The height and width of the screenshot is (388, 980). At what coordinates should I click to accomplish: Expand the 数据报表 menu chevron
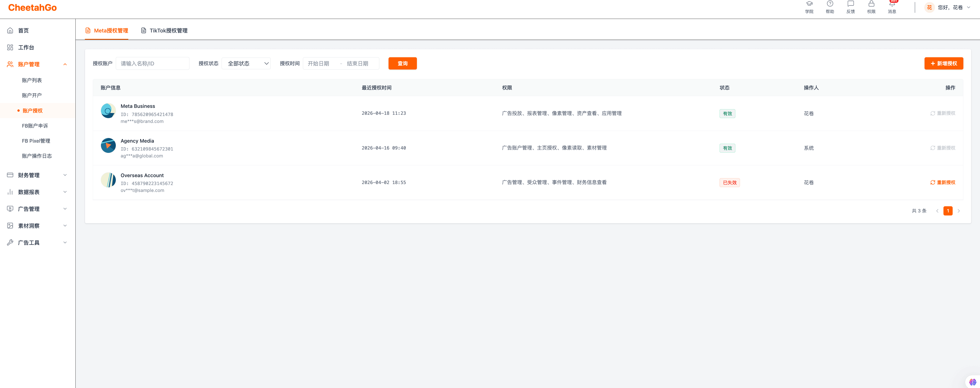[x=65, y=192]
